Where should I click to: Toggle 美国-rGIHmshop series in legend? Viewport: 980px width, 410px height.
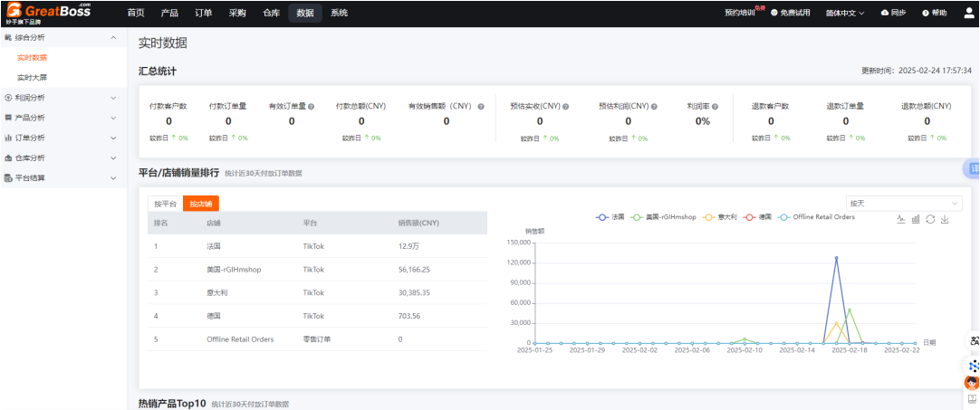pos(663,217)
